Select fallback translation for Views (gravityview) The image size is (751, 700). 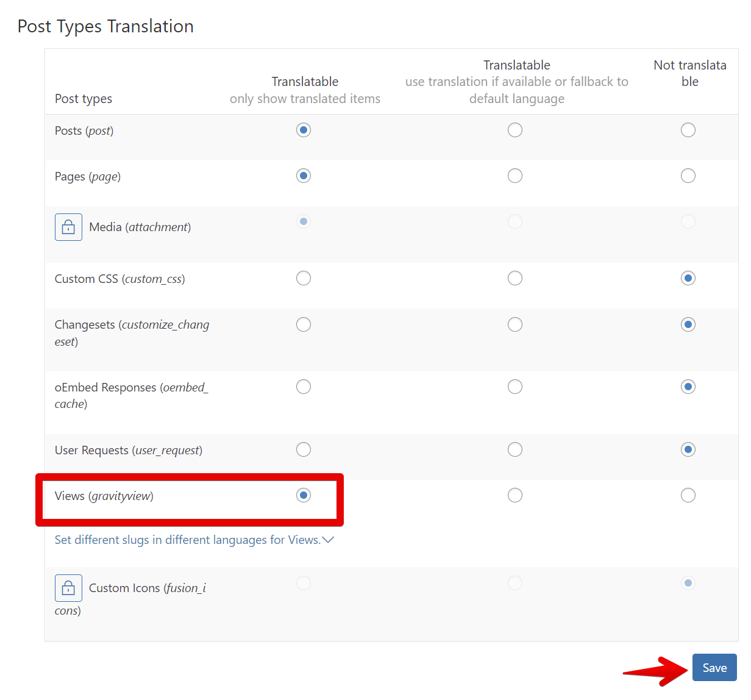click(515, 495)
